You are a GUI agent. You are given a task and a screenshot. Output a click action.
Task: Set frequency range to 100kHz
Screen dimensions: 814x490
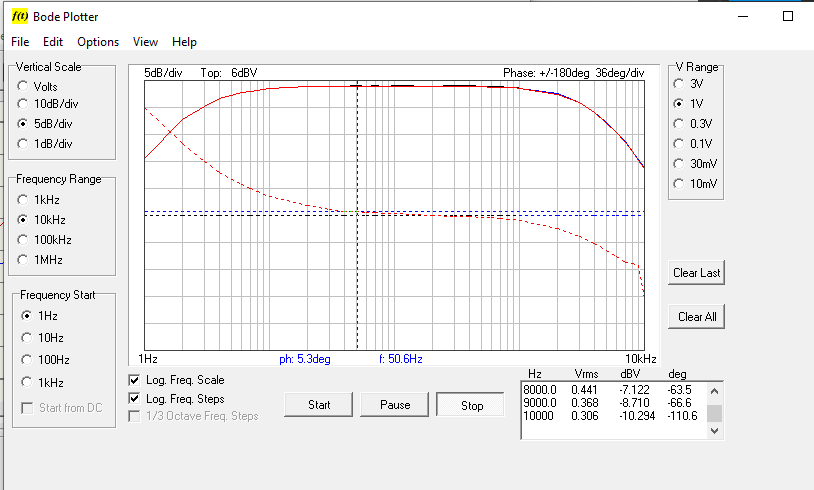click(22, 239)
